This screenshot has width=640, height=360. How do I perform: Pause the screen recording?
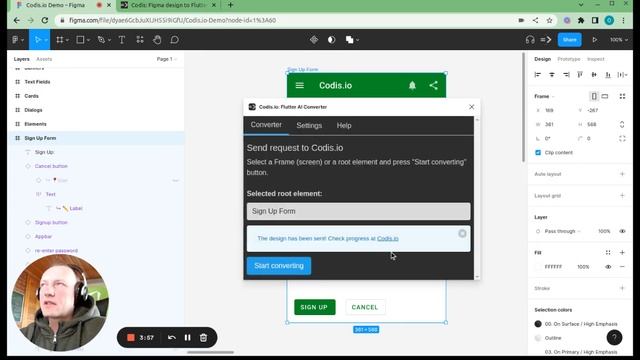coord(187,338)
